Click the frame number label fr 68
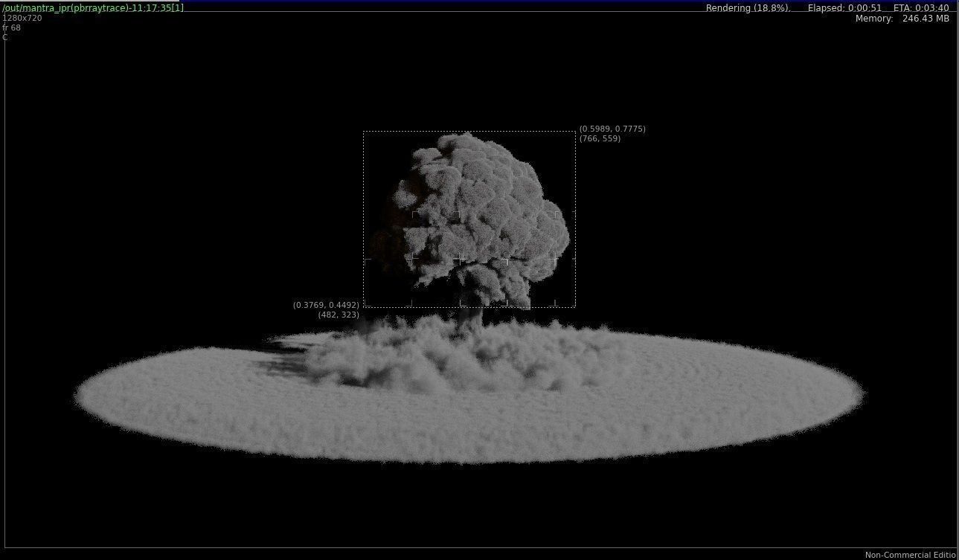 (x=12, y=28)
